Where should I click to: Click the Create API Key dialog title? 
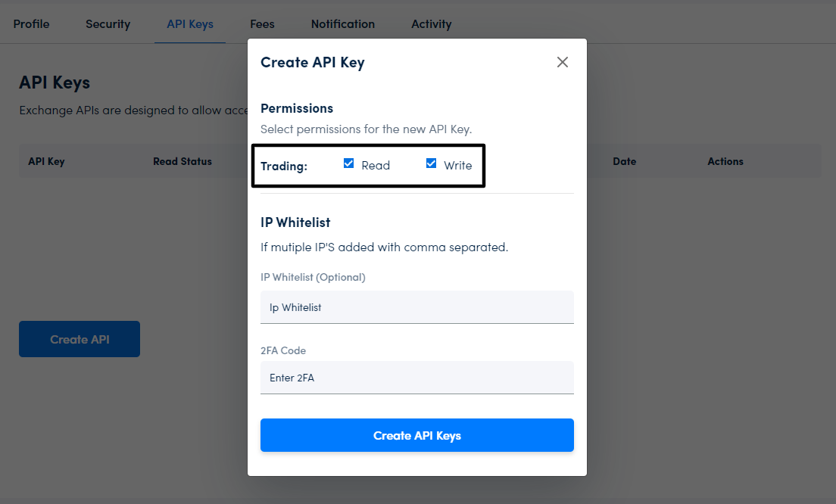click(x=313, y=62)
